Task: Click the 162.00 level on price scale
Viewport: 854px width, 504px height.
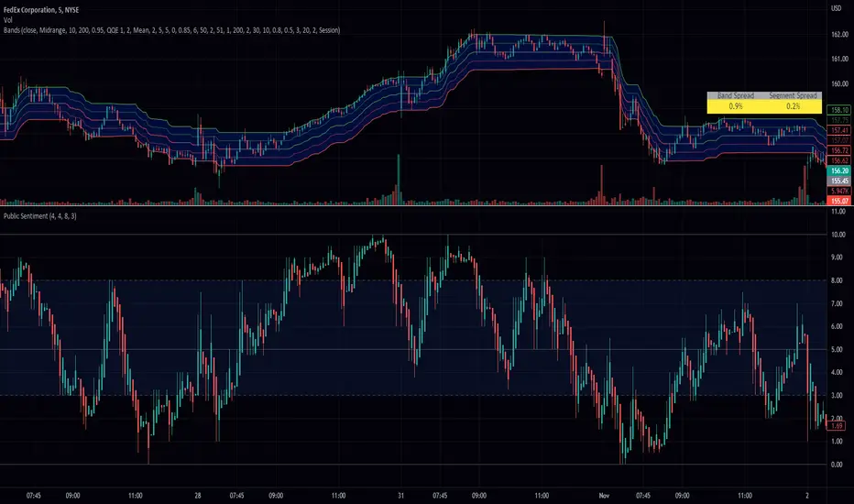Action: click(x=839, y=34)
